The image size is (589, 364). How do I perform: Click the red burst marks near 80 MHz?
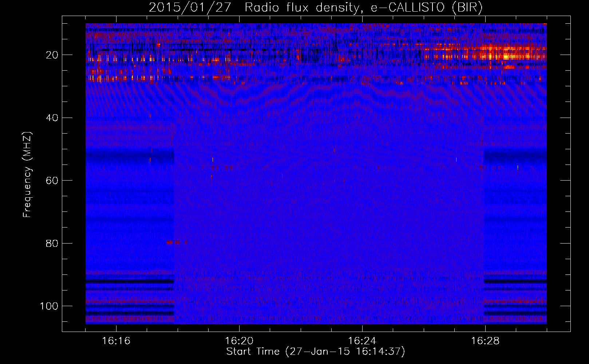(x=177, y=242)
